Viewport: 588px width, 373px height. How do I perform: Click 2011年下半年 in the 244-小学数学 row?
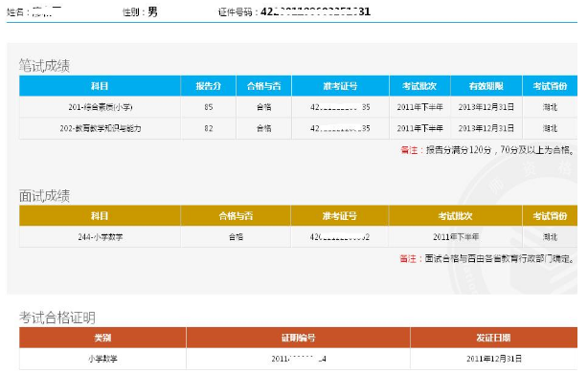[456, 237]
